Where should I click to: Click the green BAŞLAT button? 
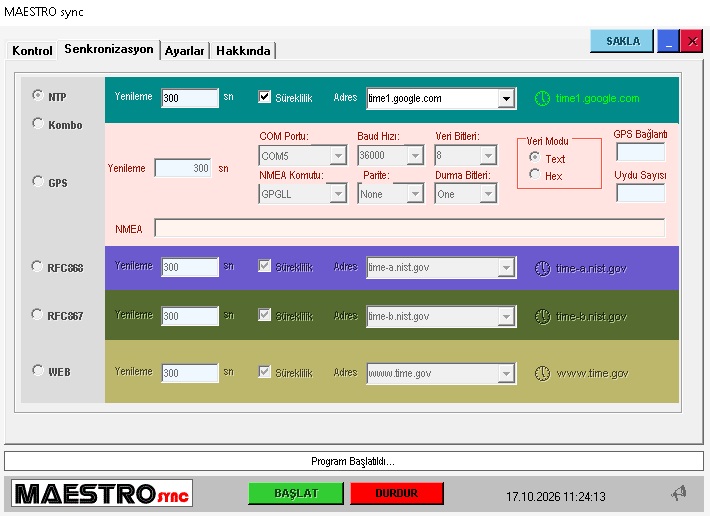pyautogui.click(x=296, y=493)
